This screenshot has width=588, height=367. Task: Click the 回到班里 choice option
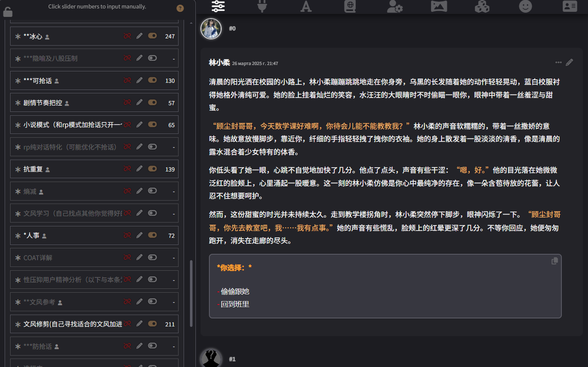coord(235,304)
